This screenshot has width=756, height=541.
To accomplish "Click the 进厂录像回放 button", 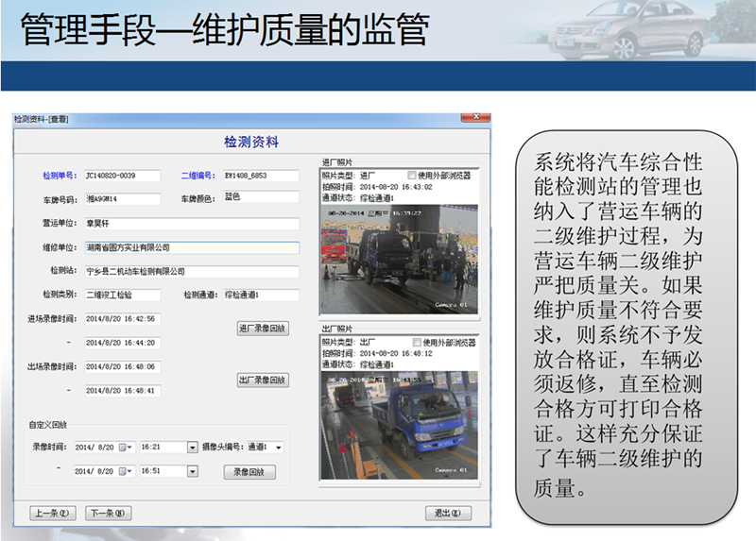I will (x=262, y=329).
